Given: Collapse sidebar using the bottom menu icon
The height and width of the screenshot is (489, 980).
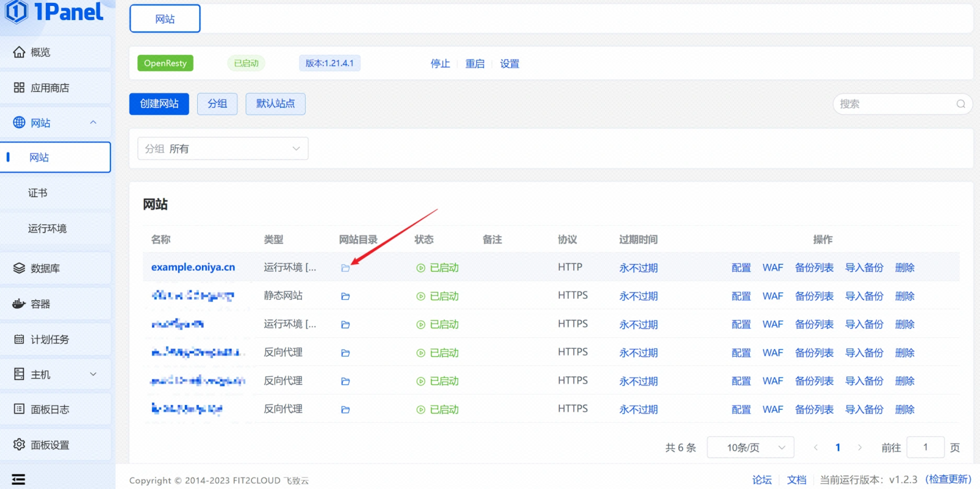Looking at the screenshot, I should coord(18,479).
